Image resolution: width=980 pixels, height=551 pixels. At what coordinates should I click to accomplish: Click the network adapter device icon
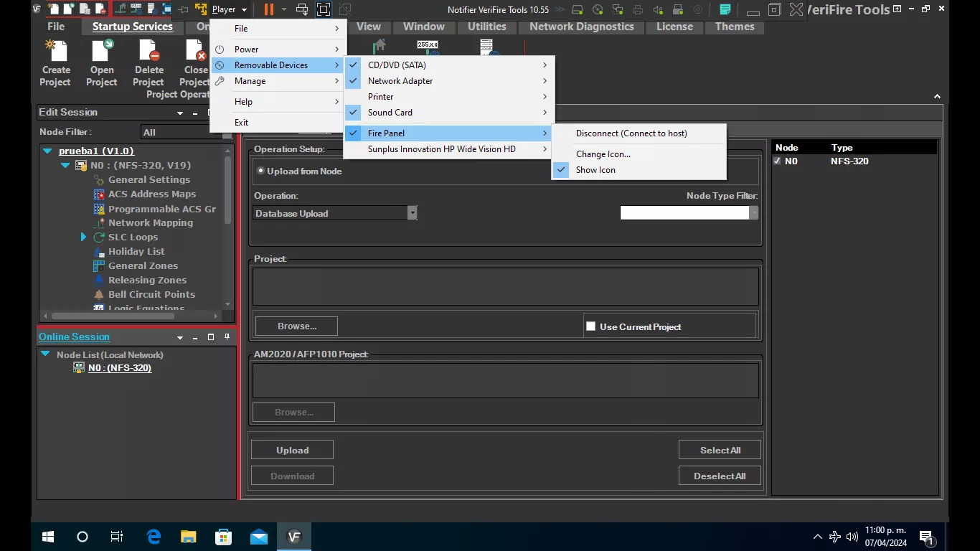click(x=618, y=10)
